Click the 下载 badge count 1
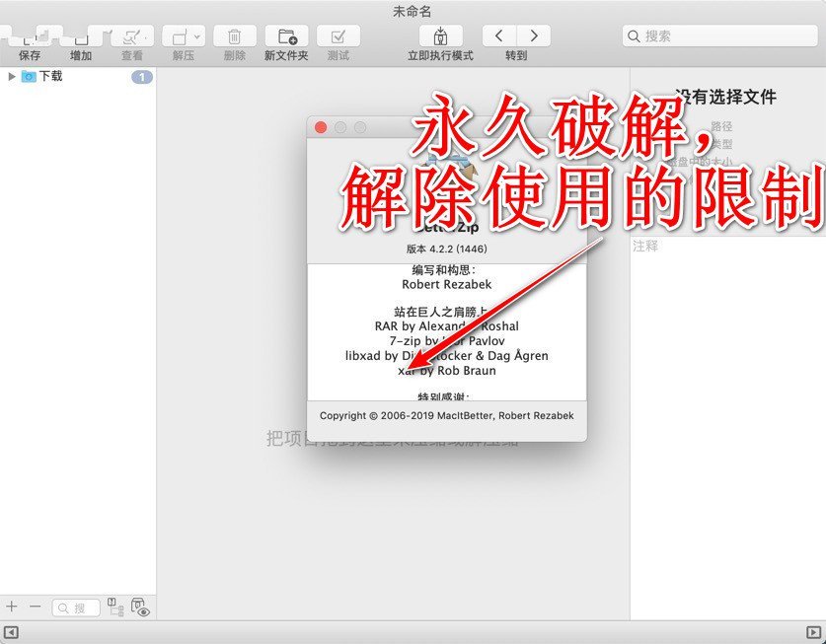The height and width of the screenshot is (644, 826). [x=142, y=77]
